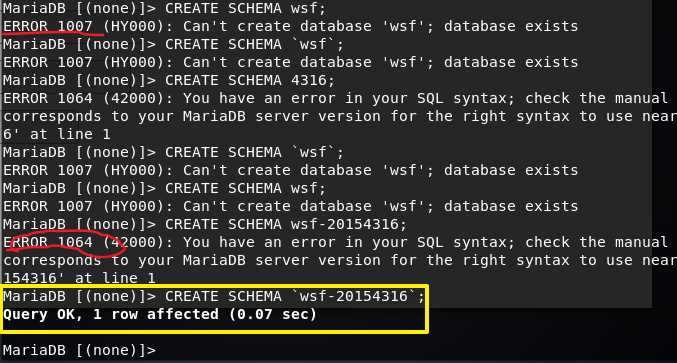Viewport: 677px width, 363px height.
Task: Click the backticked `wsf-20154316` schema name
Action: pos(354,296)
